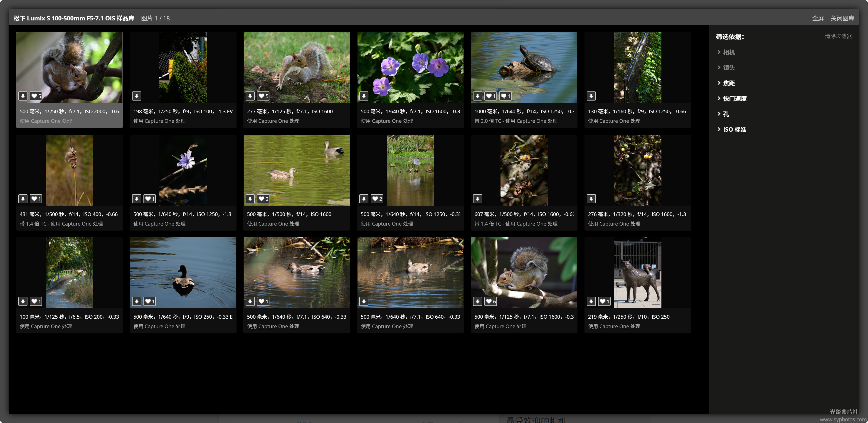Open the purple flowers thumbnail

pos(410,67)
